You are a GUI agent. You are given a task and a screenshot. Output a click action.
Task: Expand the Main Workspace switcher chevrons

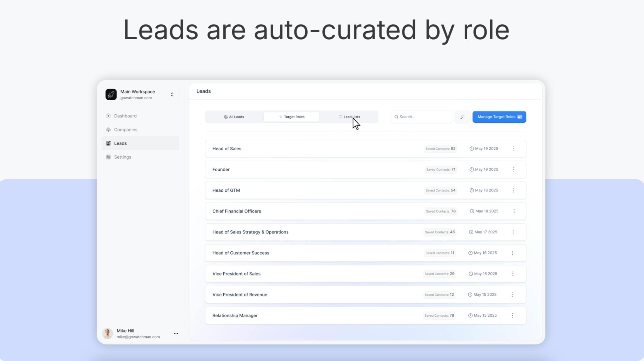tap(172, 94)
